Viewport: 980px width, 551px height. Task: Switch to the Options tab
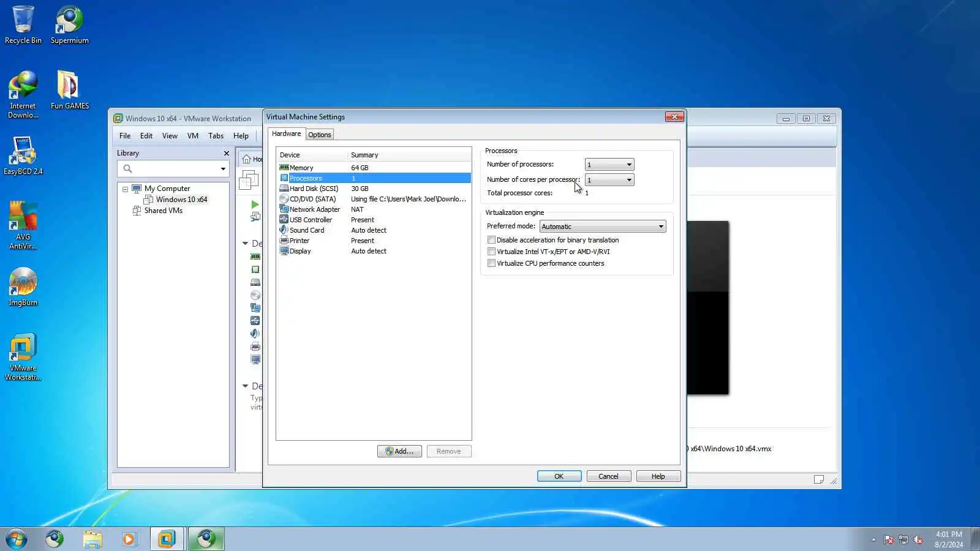[x=320, y=135]
